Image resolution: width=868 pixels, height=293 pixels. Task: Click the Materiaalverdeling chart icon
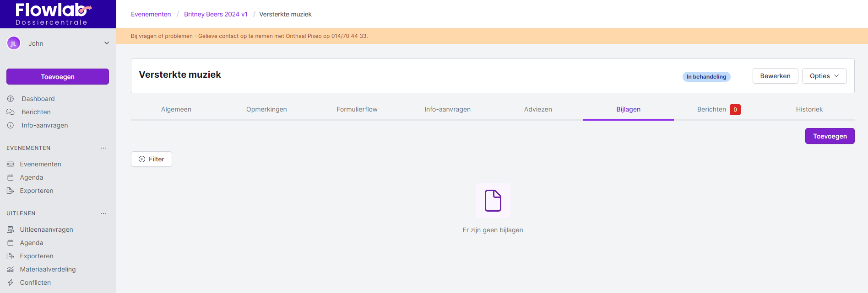pyautogui.click(x=11, y=269)
